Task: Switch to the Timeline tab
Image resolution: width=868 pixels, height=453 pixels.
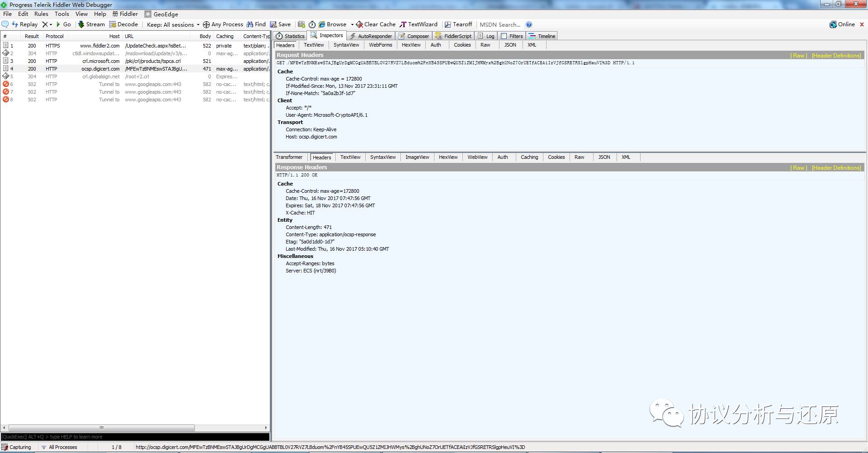Action: click(542, 36)
